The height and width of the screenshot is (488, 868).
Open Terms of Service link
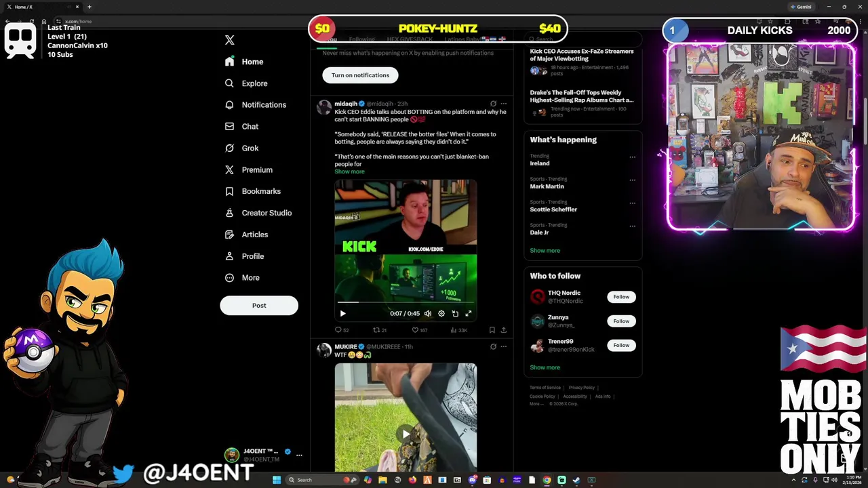coord(545,388)
